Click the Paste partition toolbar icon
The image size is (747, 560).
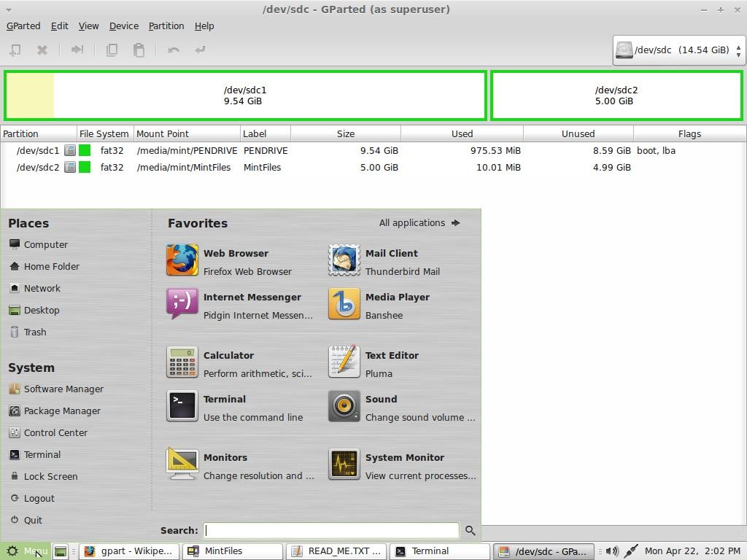pyautogui.click(x=139, y=50)
